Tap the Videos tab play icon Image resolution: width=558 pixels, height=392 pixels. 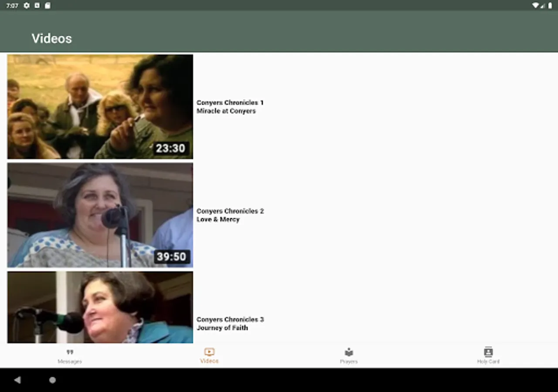(x=209, y=352)
